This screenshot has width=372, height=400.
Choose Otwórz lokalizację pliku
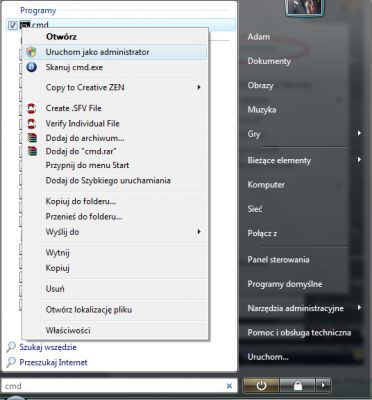[x=116, y=310]
